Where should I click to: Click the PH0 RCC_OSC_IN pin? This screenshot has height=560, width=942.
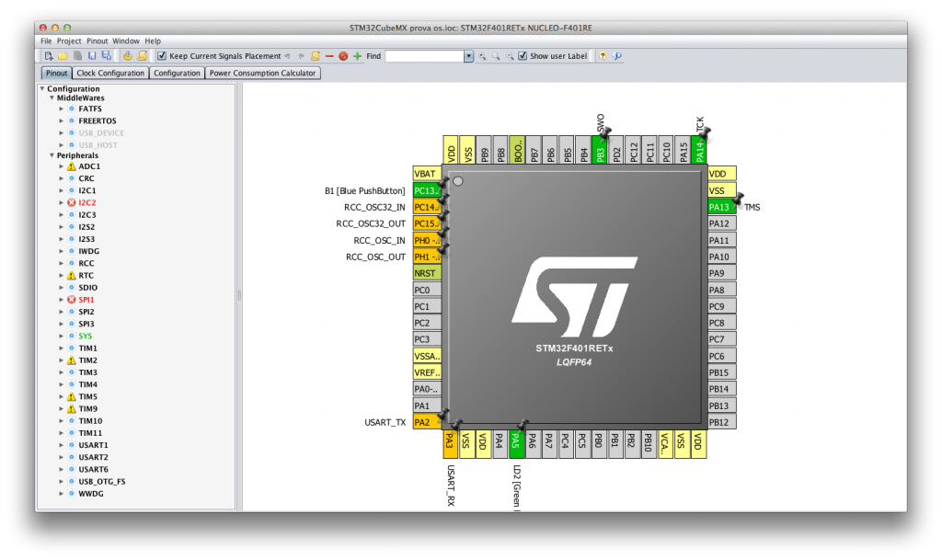click(427, 240)
